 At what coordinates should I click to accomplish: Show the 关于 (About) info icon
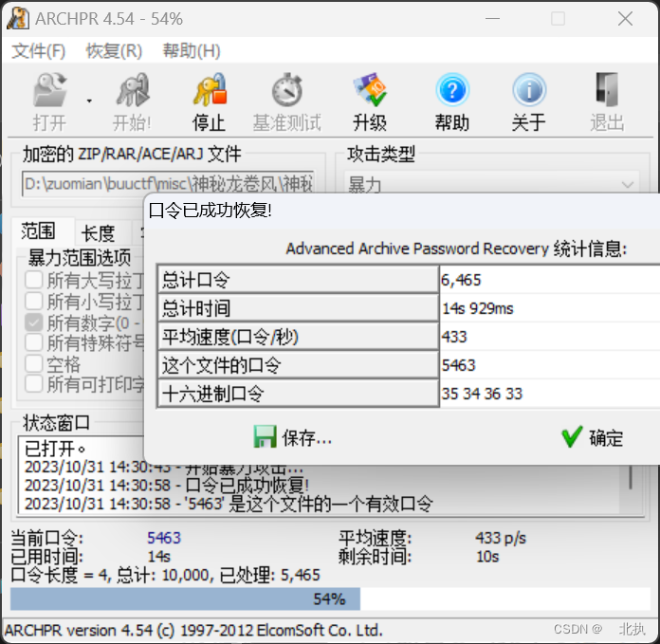[529, 90]
